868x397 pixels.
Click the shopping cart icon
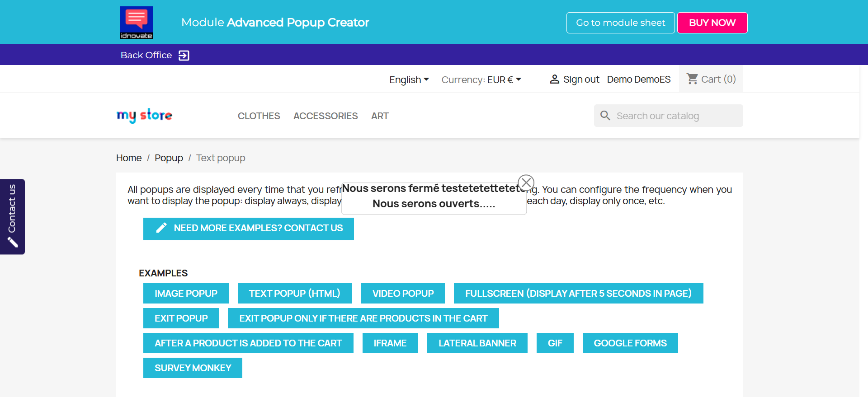point(692,79)
